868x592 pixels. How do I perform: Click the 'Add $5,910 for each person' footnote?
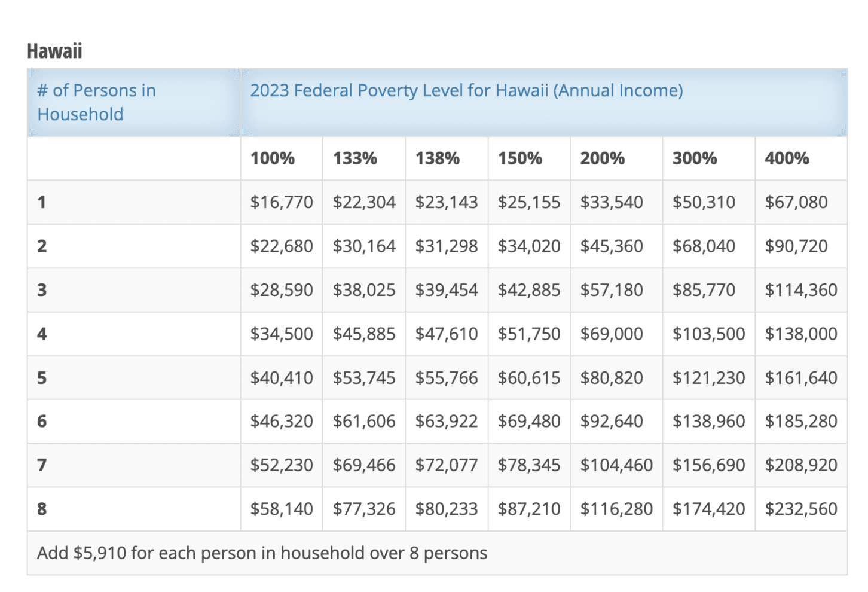point(262,553)
